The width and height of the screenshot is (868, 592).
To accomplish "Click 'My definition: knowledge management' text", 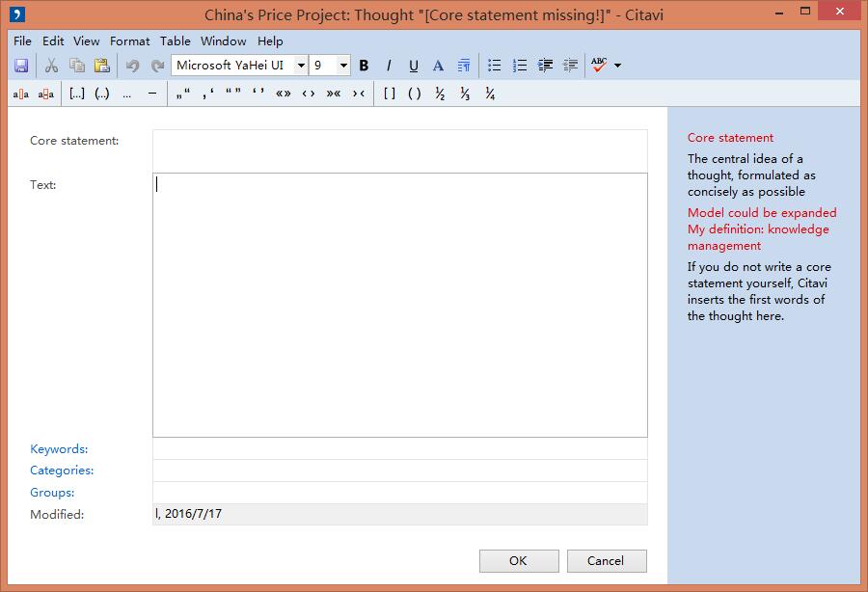I will (x=758, y=237).
